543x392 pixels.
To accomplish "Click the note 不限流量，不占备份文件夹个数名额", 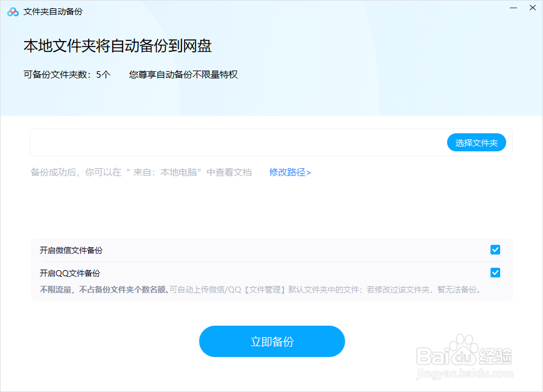I will click(x=104, y=289).
